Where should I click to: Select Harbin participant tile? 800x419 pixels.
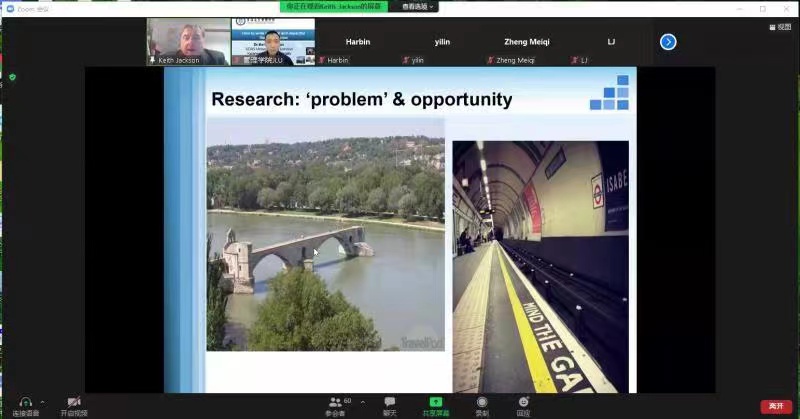[x=358, y=42]
